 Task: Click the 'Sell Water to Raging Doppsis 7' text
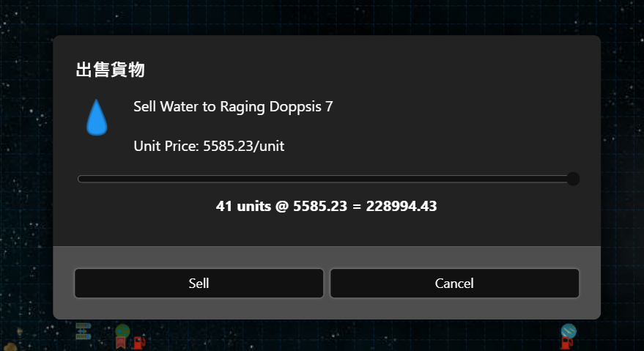pos(233,107)
